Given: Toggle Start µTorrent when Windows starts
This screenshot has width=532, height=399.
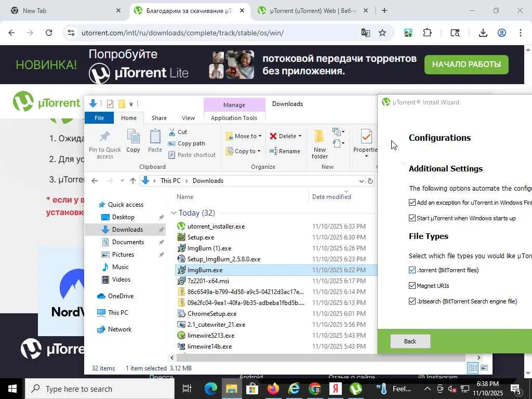Looking at the screenshot, I should [412, 218].
